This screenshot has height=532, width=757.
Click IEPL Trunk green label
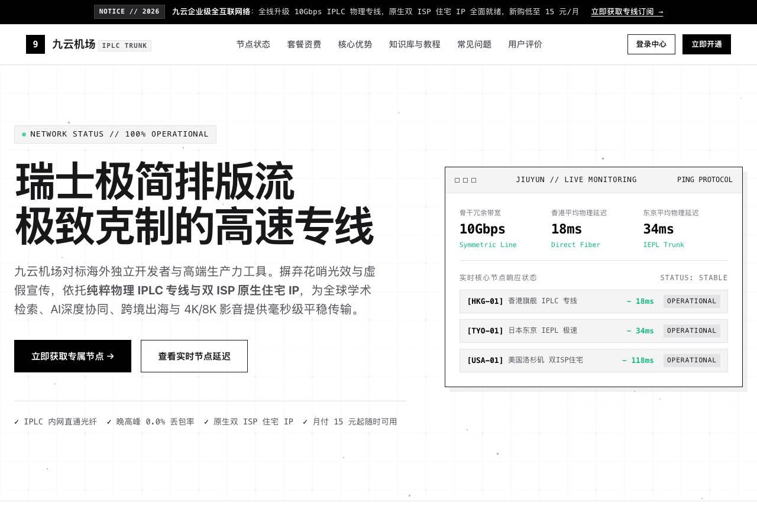pos(664,245)
